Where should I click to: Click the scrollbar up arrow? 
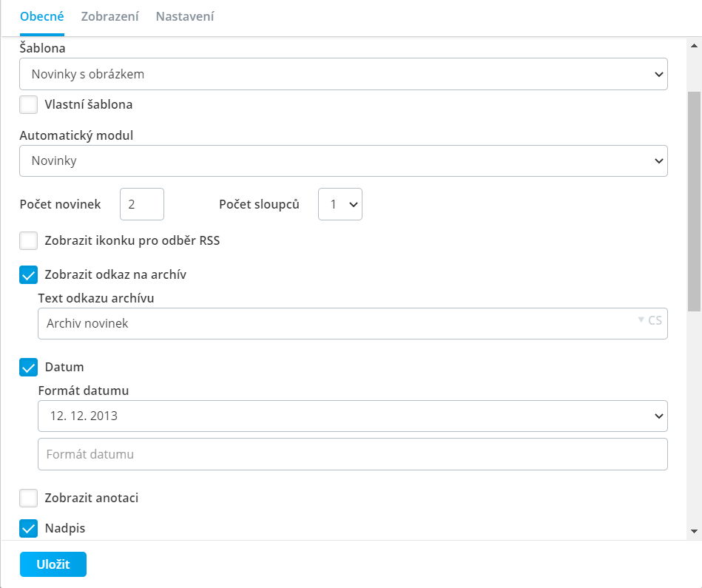694,46
